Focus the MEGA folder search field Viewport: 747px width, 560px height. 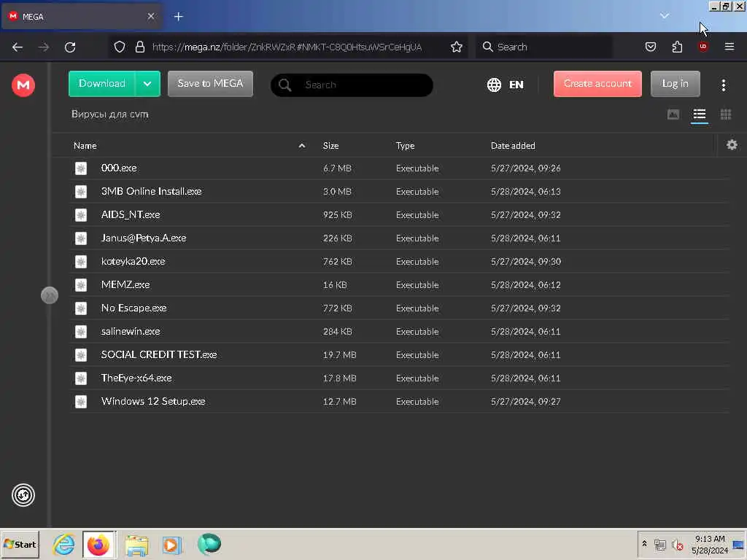352,85
